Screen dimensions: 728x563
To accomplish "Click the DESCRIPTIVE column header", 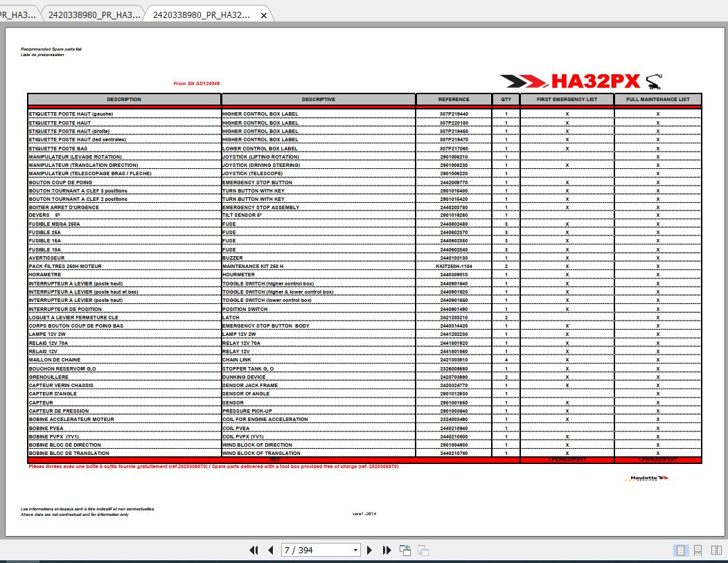I will 319,99.
